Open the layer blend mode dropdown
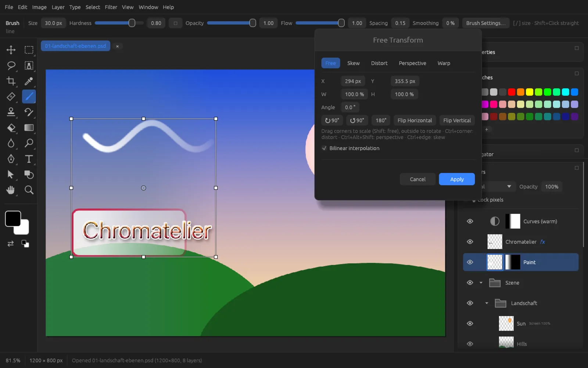 (495, 187)
